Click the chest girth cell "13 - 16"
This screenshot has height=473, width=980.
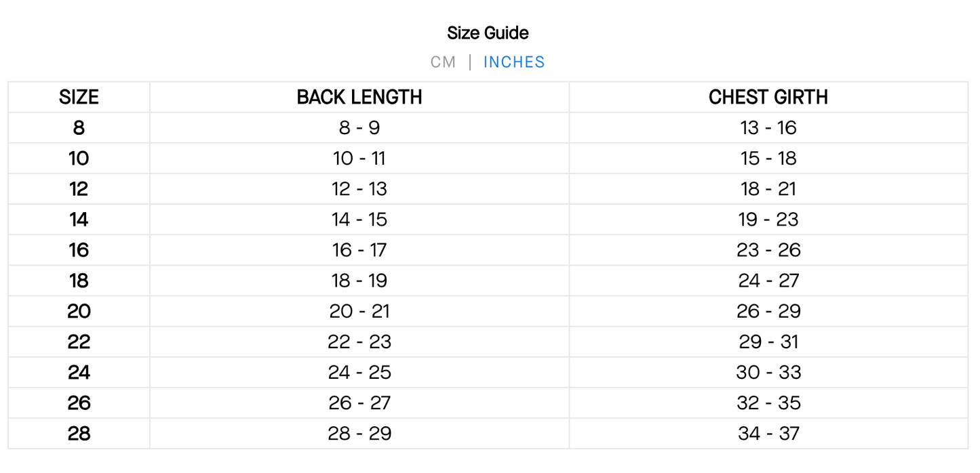click(x=768, y=128)
